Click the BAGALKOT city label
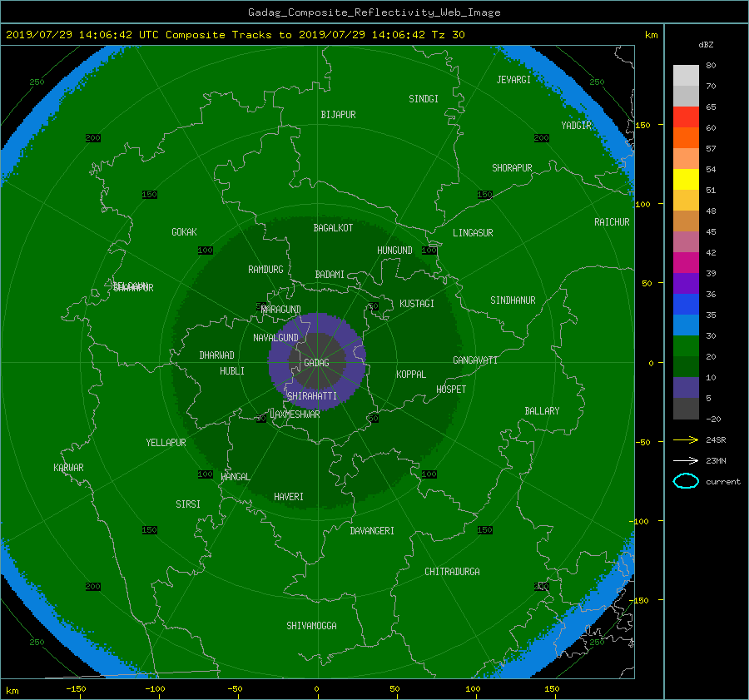This screenshot has height=700, width=749. click(333, 228)
